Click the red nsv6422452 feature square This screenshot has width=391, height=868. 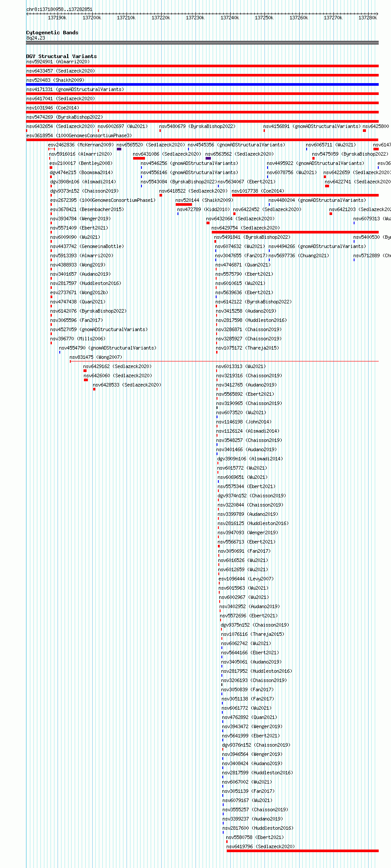234,214
